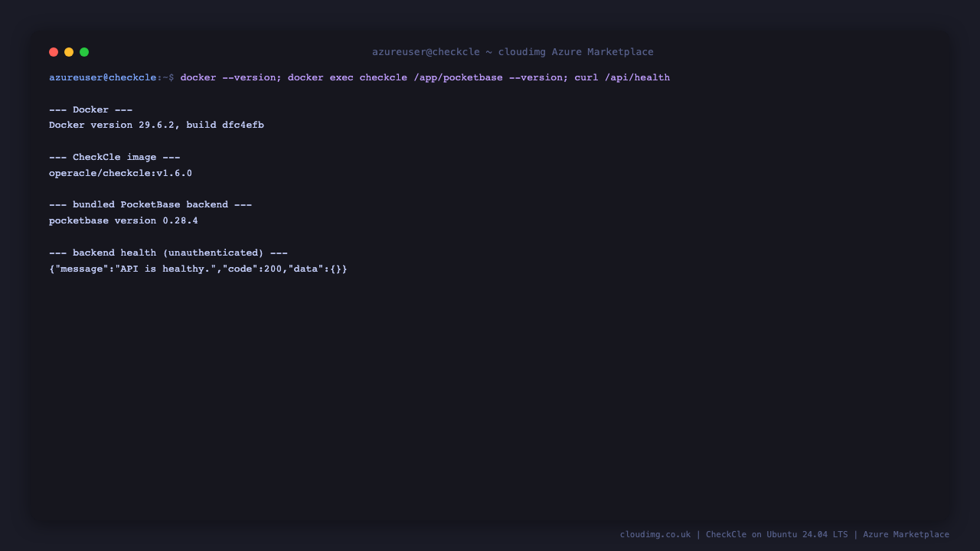Image resolution: width=980 pixels, height=551 pixels.
Task: Click the 'operacle/checkcle:v1.6.0' output line
Action: (x=121, y=173)
